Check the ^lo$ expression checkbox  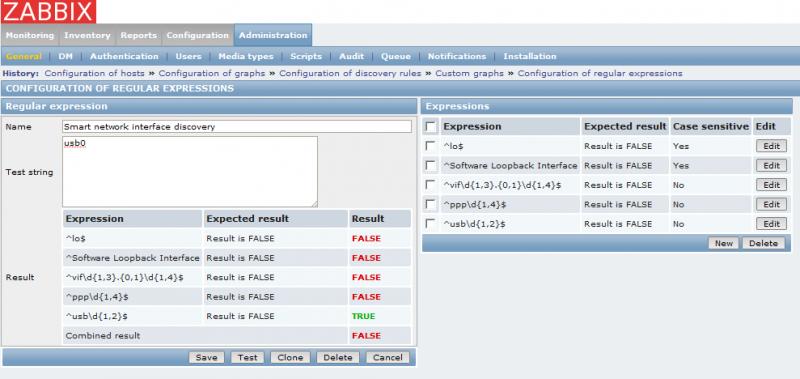pyautogui.click(x=431, y=146)
